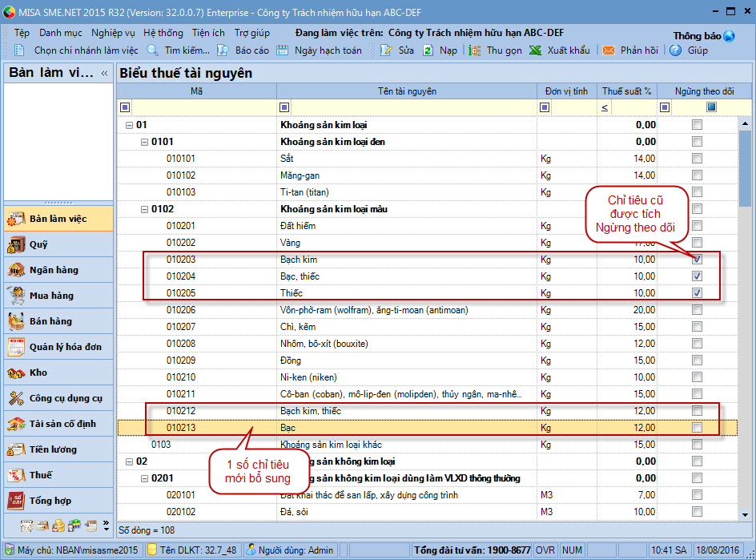Viewport: 756px width, 560px height.
Task: Click the Chọn chi nhánh làm việc icon
Action: (x=19, y=50)
